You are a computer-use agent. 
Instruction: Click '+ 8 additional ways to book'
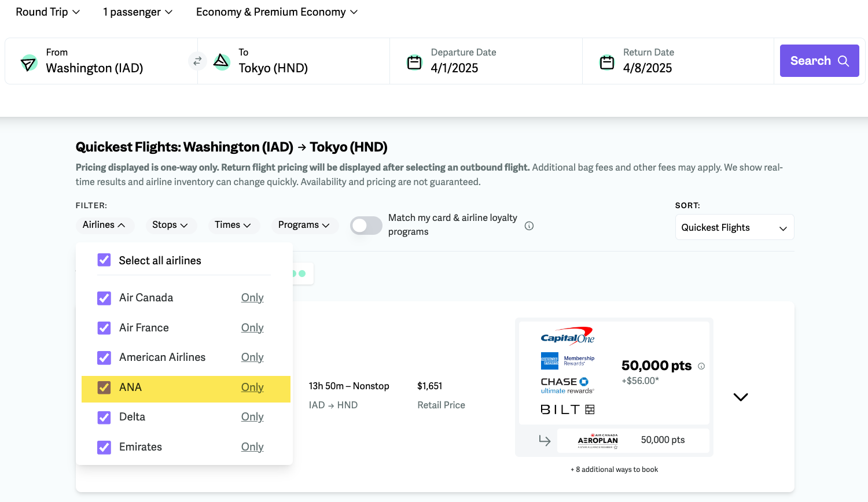click(614, 470)
